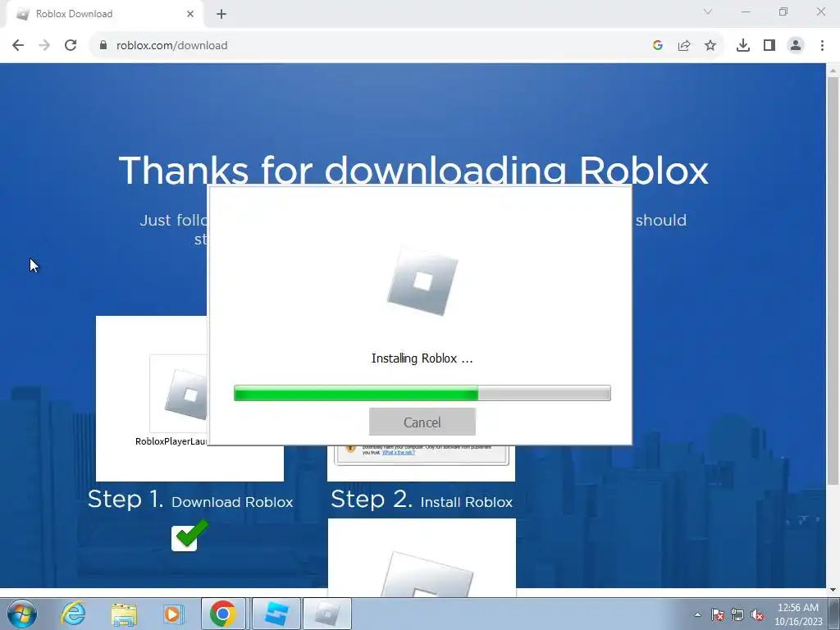Image resolution: width=840 pixels, height=630 pixels.
Task: Minimize the Chrome window
Action: [746, 11]
